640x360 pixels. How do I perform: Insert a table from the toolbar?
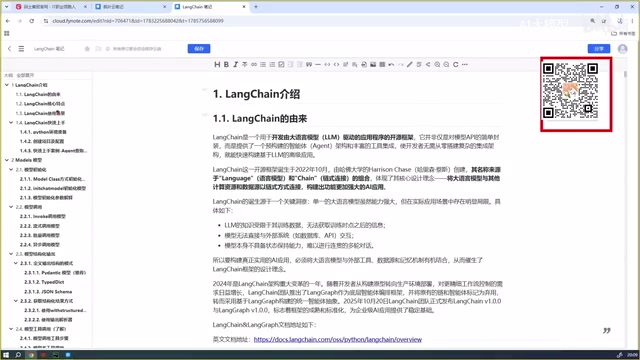point(382,64)
